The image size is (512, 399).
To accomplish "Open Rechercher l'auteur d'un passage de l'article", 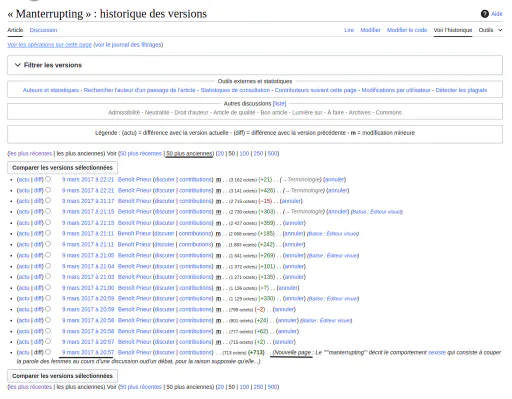I will point(139,90).
